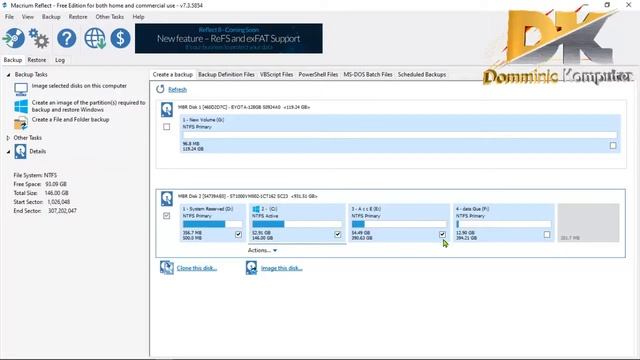The image size is (640, 360).
Task: Click the Clone this disk link
Action: [196, 268]
